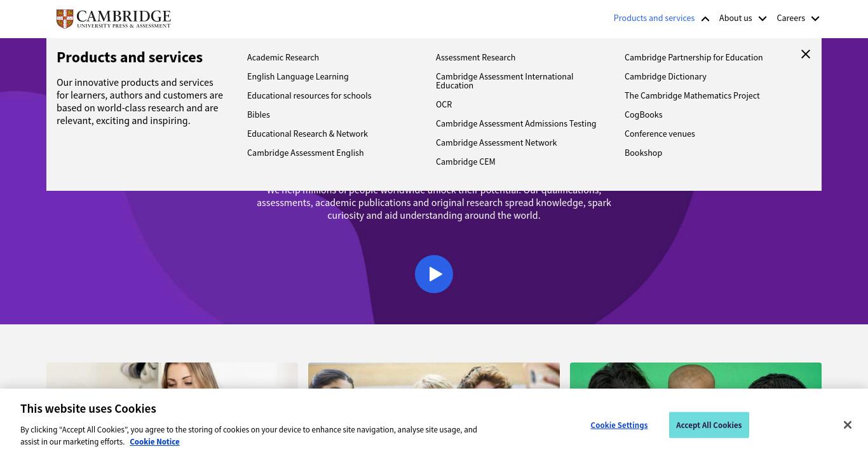868x463 pixels.
Task: Open Cambridge Assessment Admissions Testing
Action: (x=516, y=123)
